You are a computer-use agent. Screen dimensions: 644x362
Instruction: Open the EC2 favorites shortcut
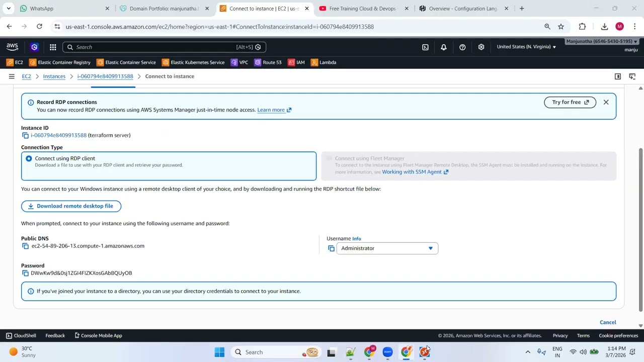15,62
